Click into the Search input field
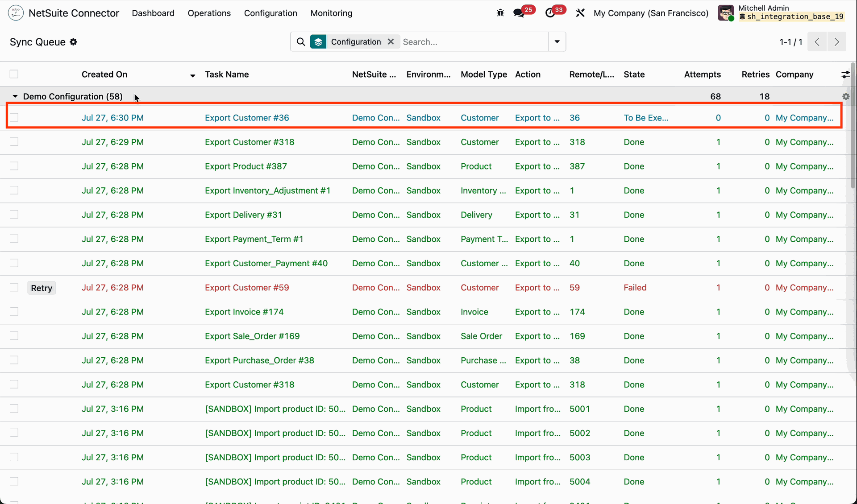Viewport: 857px width, 504px height. click(x=474, y=42)
